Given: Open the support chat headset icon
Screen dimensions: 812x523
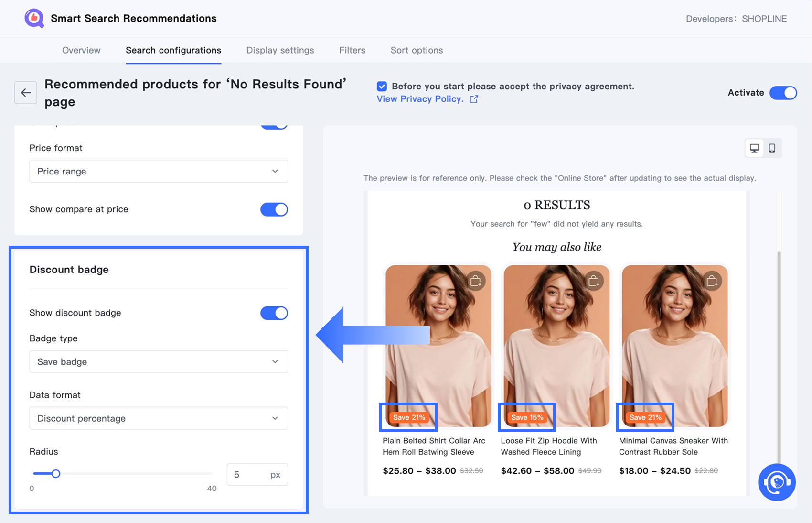Looking at the screenshot, I should [777, 482].
